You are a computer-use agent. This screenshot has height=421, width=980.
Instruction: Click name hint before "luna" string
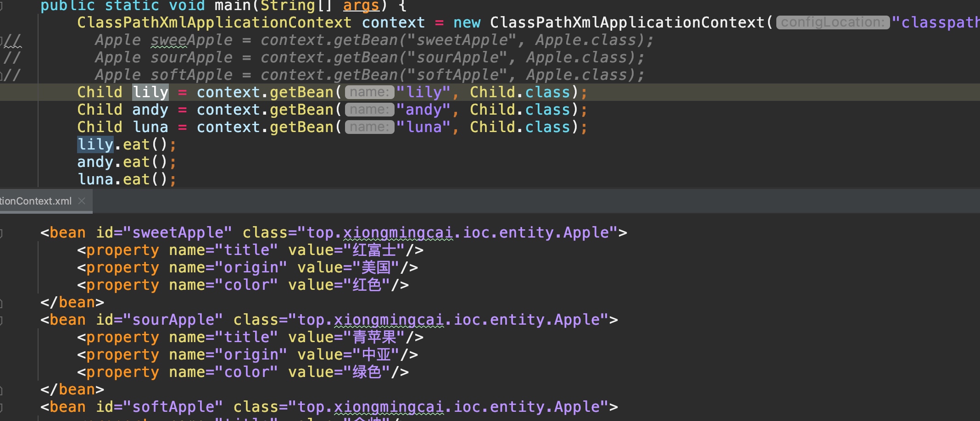click(369, 127)
